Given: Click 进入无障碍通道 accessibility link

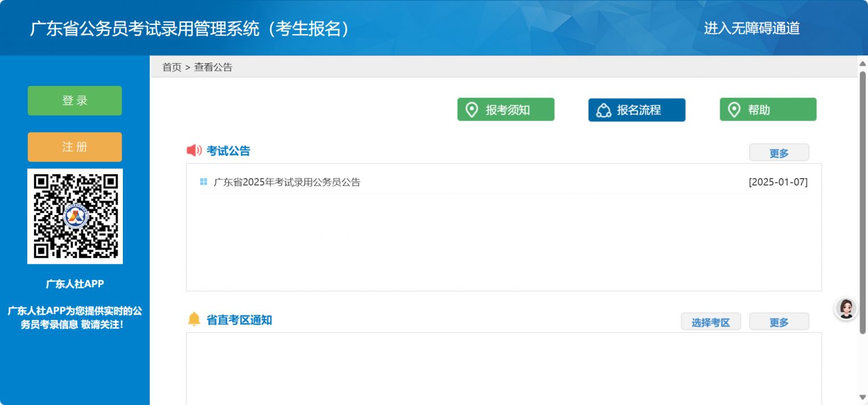Looking at the screenshot, I should coord(751,28).
